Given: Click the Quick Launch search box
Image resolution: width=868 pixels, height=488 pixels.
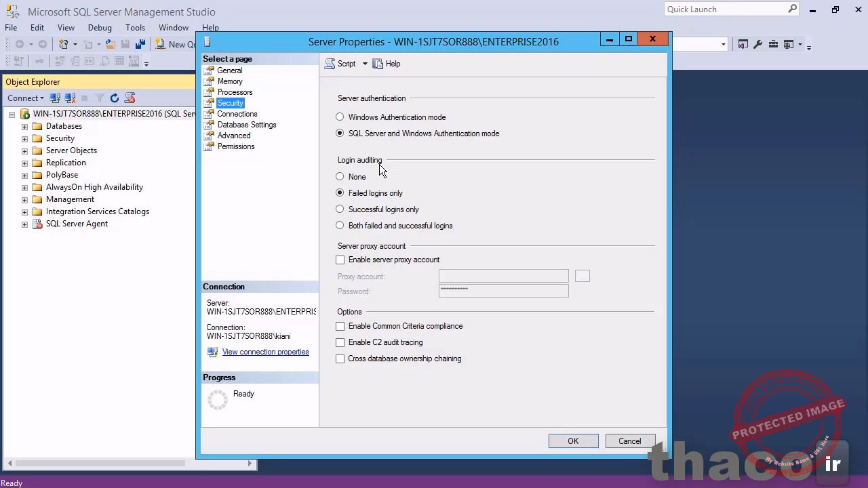Looking at the screenshot, I should click(726, 9).
